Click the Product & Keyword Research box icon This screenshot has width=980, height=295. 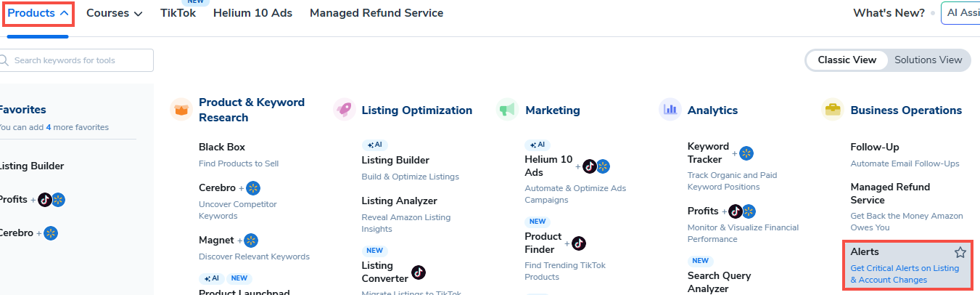[x=181, y=110]
